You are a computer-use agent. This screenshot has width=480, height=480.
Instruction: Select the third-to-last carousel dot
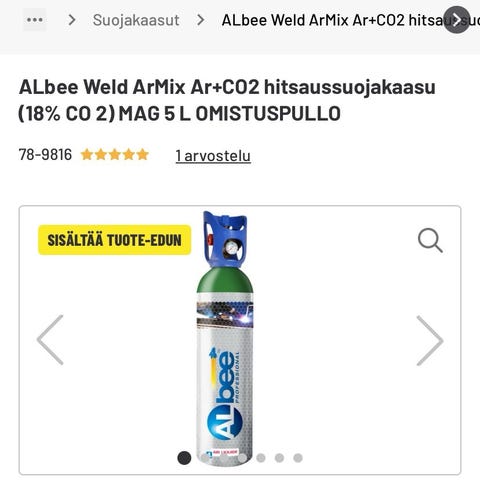pos(261,458)
